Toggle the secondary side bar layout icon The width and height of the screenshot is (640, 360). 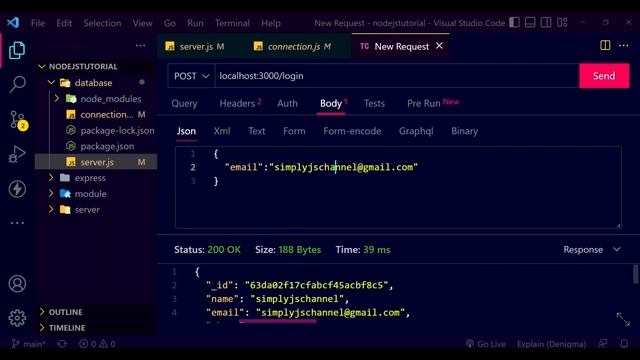(546, 22)
